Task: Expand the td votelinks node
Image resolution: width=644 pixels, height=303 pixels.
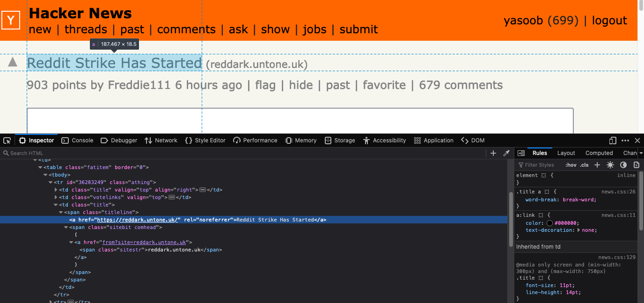Action: (x=56, y=198)
